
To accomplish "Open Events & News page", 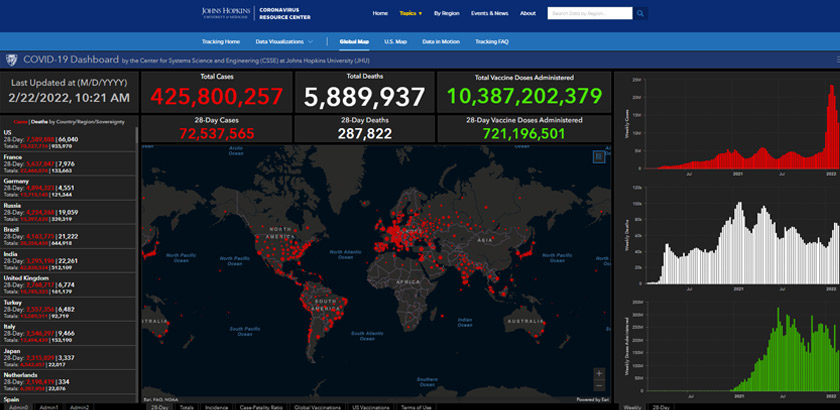I will click(490, 14).
